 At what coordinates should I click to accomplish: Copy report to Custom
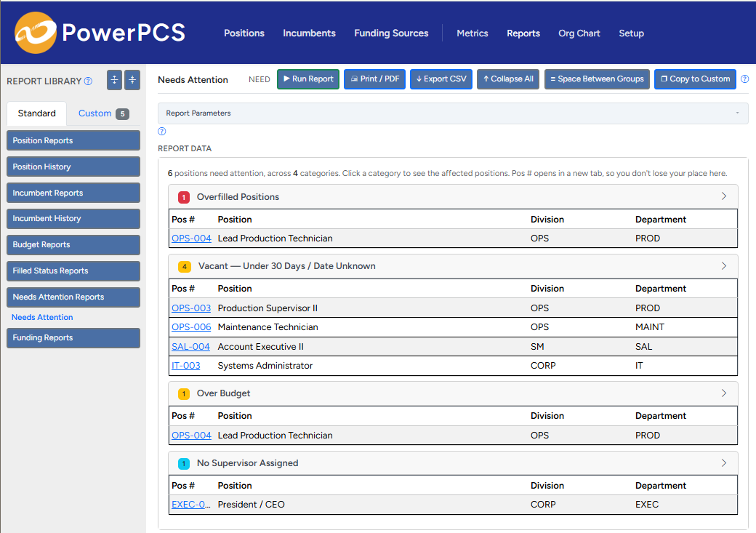[695, 79]
